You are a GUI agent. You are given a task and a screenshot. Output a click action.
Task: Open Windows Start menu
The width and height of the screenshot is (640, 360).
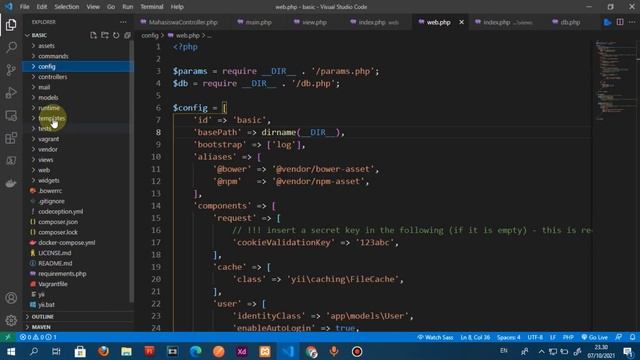coord(11,351)
